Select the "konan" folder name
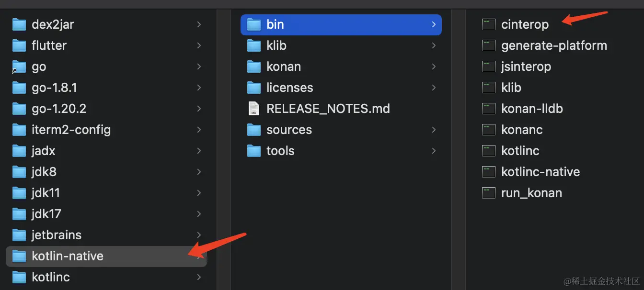This screenshot has height=290, width=644. tap(284, 67)
